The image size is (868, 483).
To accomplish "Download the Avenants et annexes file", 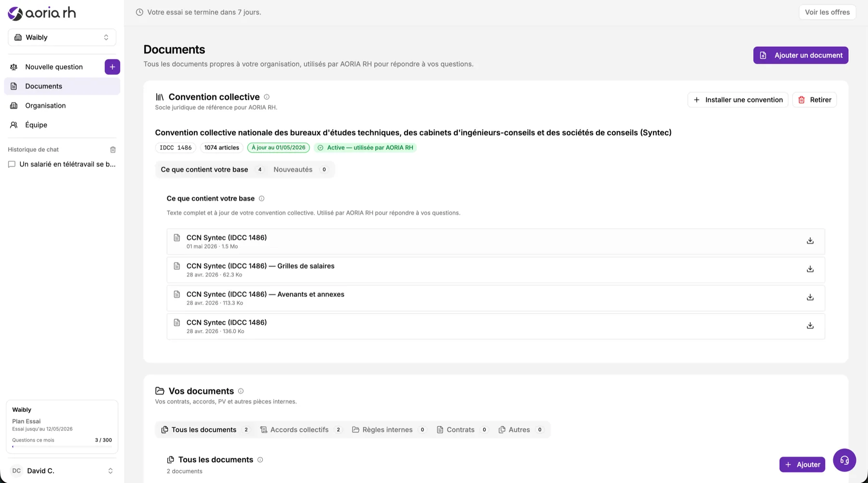I will (x=810, y=297).
